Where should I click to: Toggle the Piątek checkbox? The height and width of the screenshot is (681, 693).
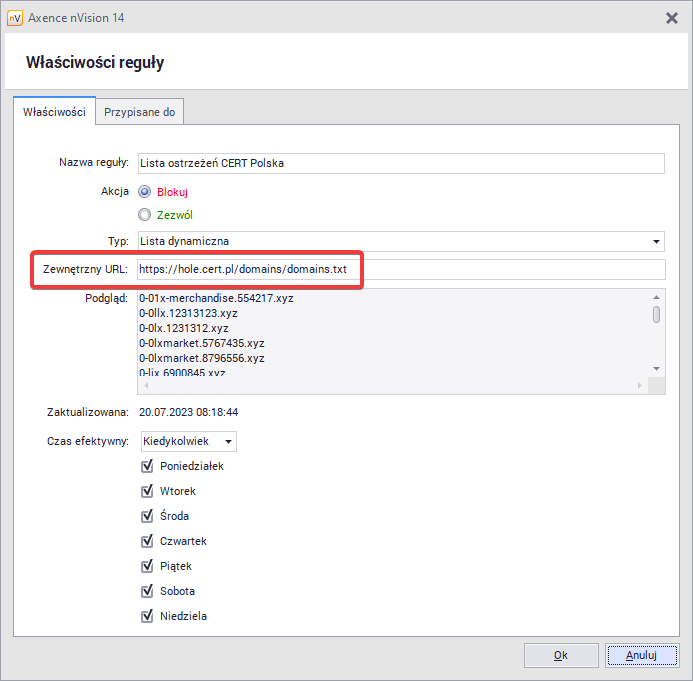coord(147,566)
